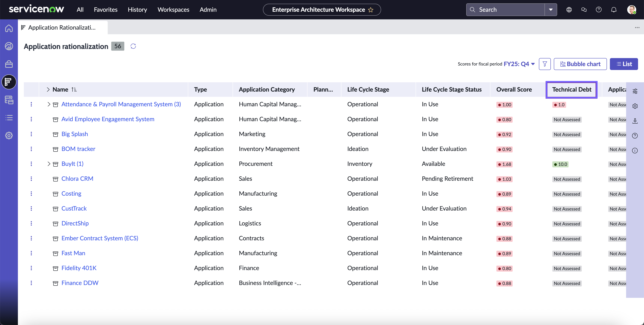
Task: Open the Admin menu
Action: (x=208, y=10)
